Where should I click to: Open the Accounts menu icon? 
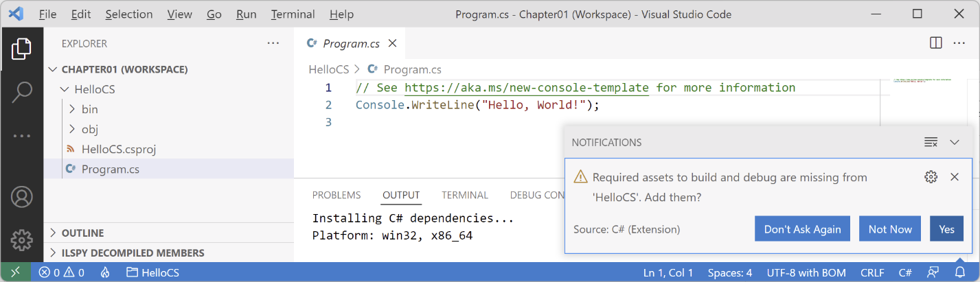[x=21, y=197]
